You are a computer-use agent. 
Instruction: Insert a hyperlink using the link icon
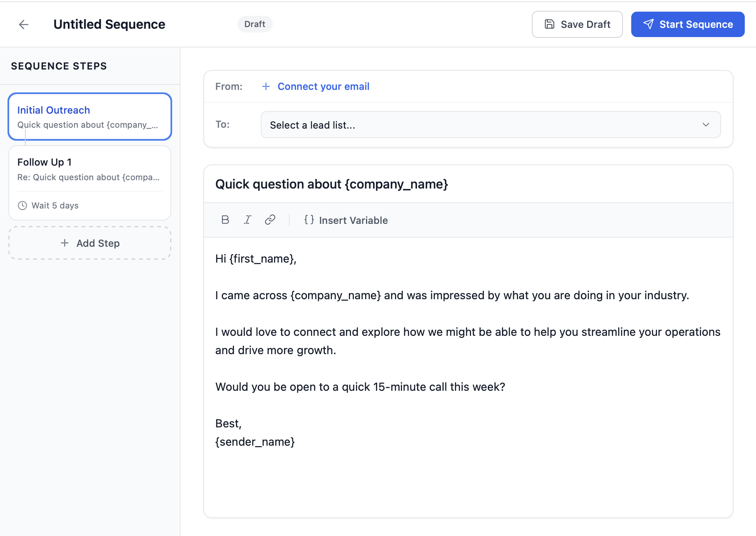click(270, 220)
